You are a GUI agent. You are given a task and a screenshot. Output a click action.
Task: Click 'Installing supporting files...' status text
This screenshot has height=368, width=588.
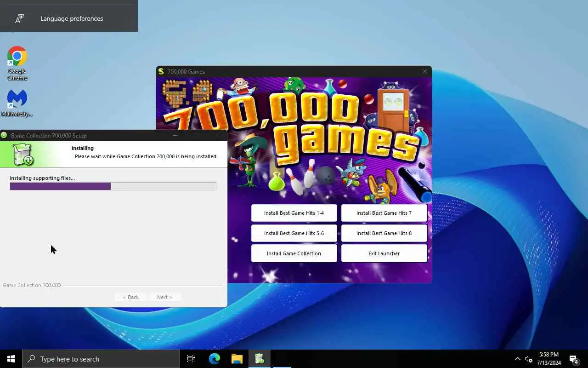[42, 178]
